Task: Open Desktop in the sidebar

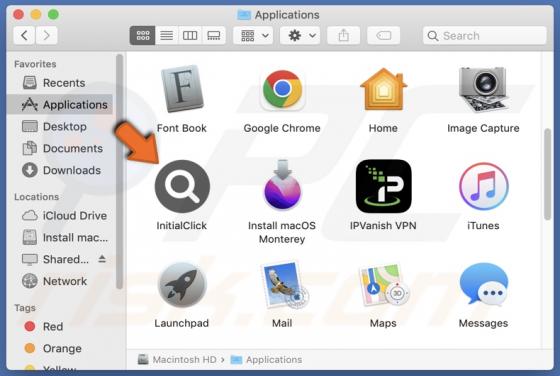Action: (60, 126)
